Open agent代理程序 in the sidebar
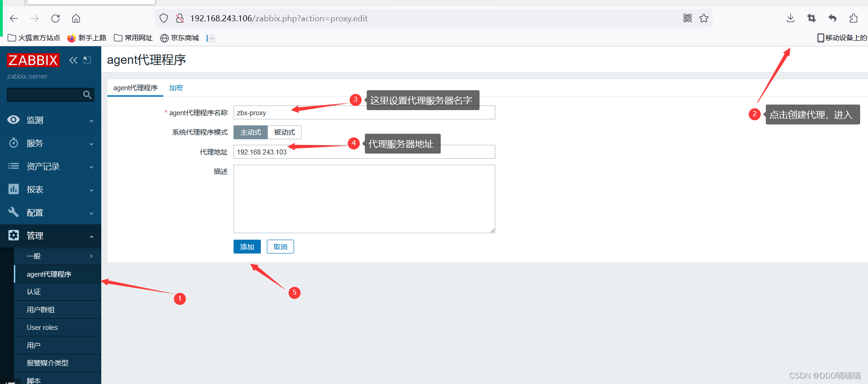 [58, 274]
